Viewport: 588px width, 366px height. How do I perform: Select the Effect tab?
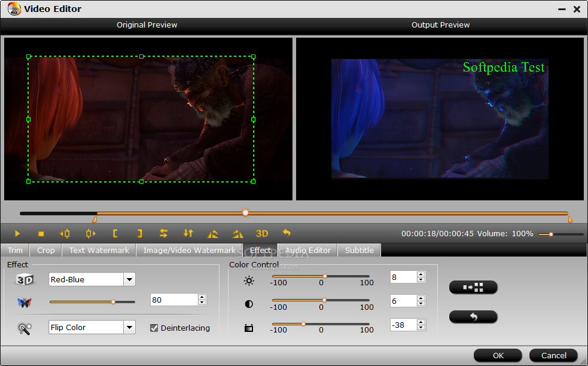tap(260, 250)
